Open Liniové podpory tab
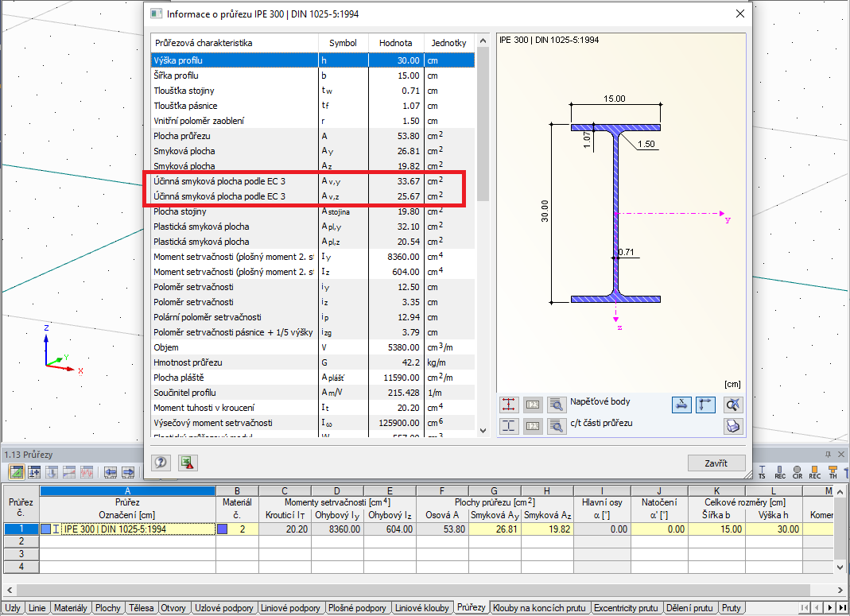 (x=290, y=608)
